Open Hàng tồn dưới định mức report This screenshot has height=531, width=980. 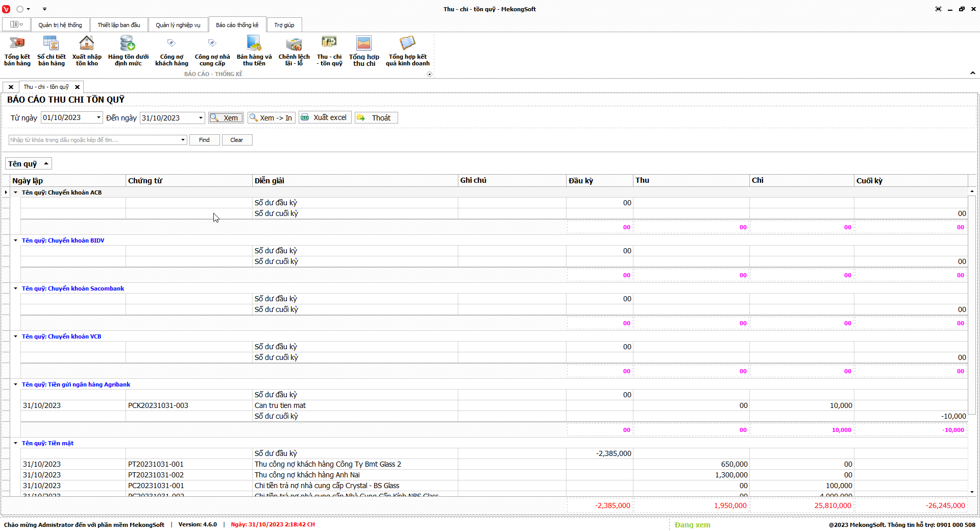tap(128, 51)
